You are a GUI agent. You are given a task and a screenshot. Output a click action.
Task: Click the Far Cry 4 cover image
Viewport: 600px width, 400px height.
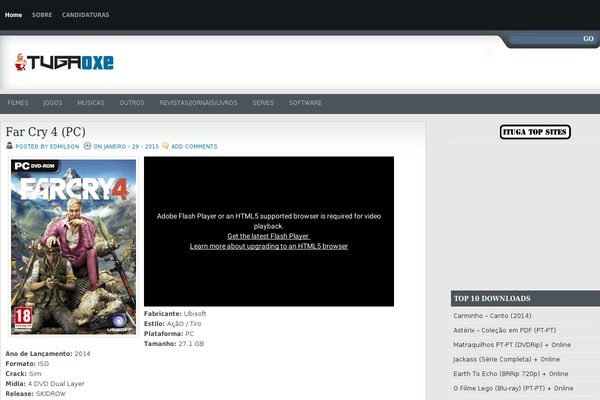point(73,247)
